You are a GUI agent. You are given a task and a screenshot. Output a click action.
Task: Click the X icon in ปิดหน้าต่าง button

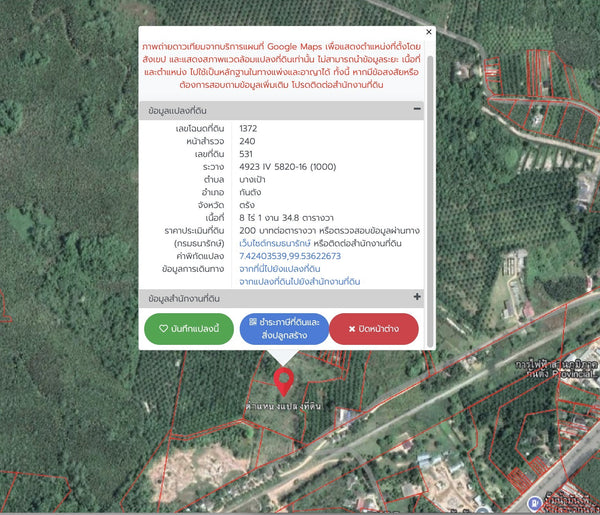point(352,329)
